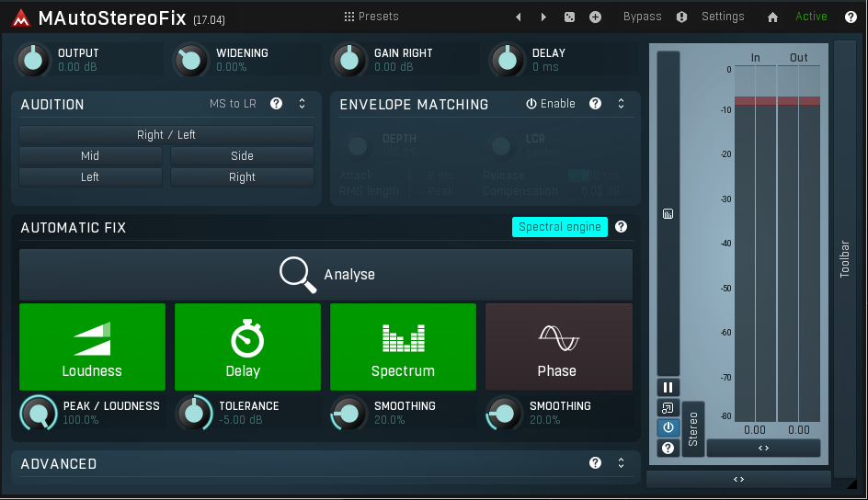Viewport: 868px width, 500px height.
Task: Open help for Automatic Fix section
Action: 622,227
